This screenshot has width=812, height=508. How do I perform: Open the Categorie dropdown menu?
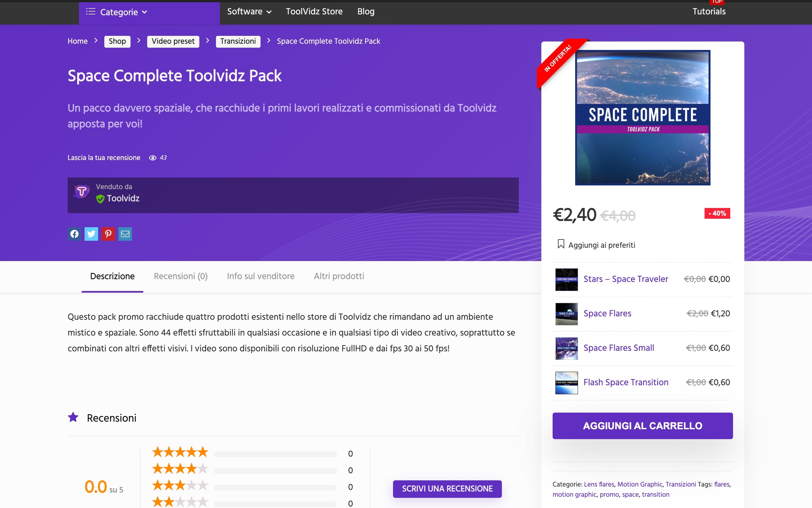(x=149, y=12)
